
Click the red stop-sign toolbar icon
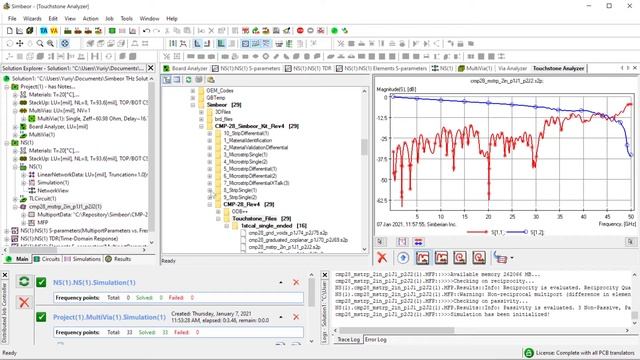[x=300, y=31]
